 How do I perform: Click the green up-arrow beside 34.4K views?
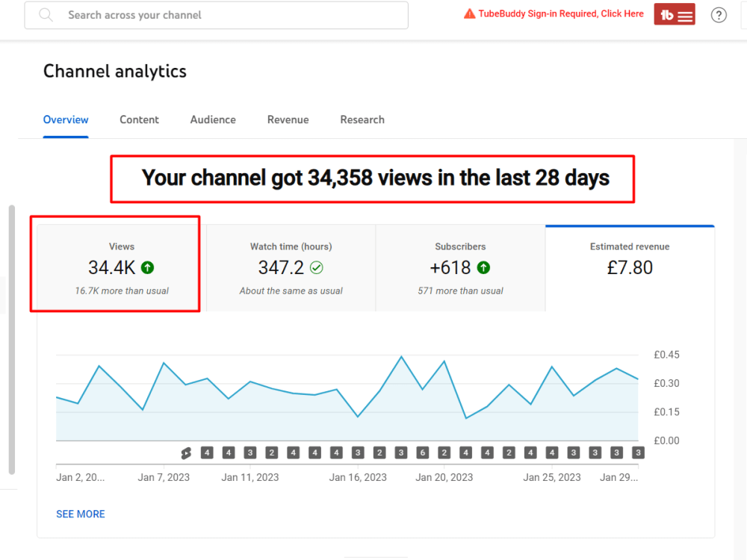148,267
